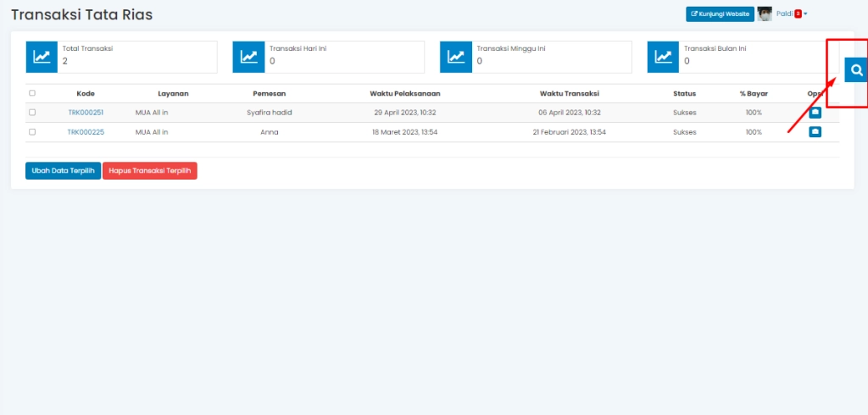This screenshot has height=415, width=868.
Task: Click the red notification badge beside Paldi
Action: [x=798, y=14]
